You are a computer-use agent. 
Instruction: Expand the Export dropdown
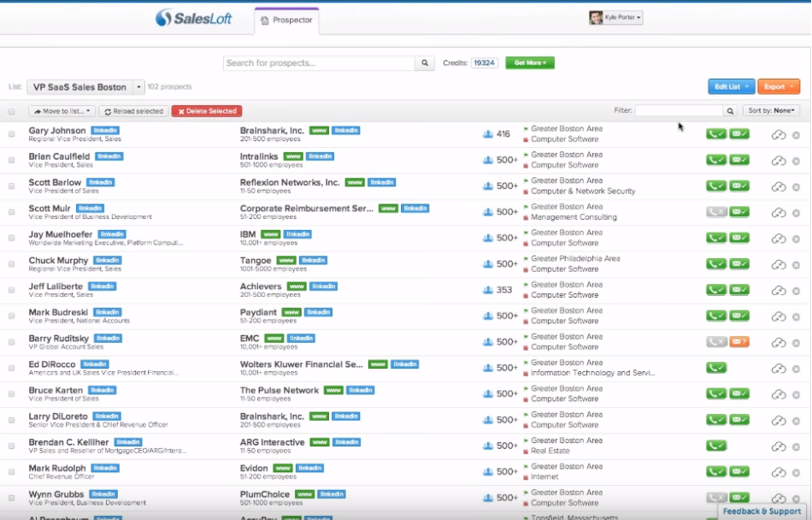[x=779, y=86]
